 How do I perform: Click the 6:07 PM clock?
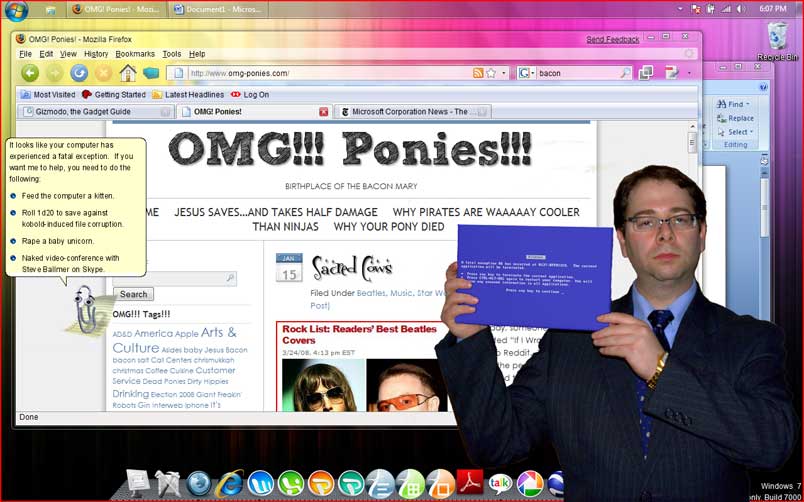773,9
